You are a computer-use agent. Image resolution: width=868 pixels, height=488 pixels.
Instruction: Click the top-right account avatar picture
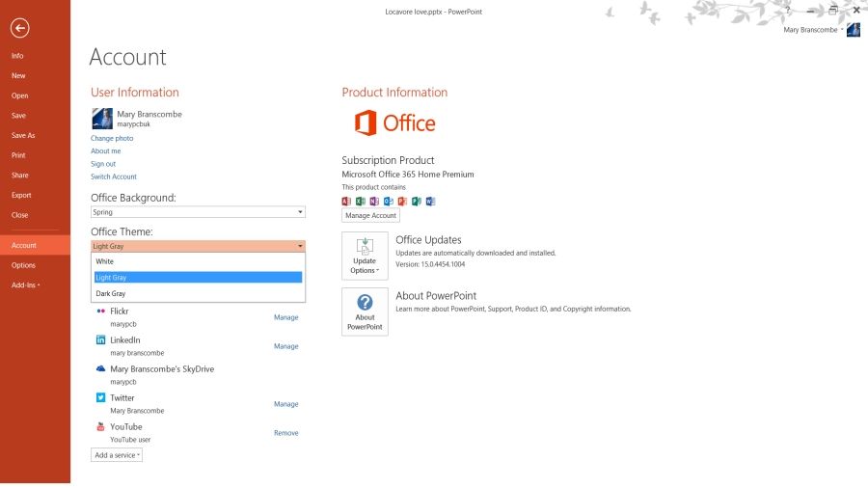click(854, 30)
